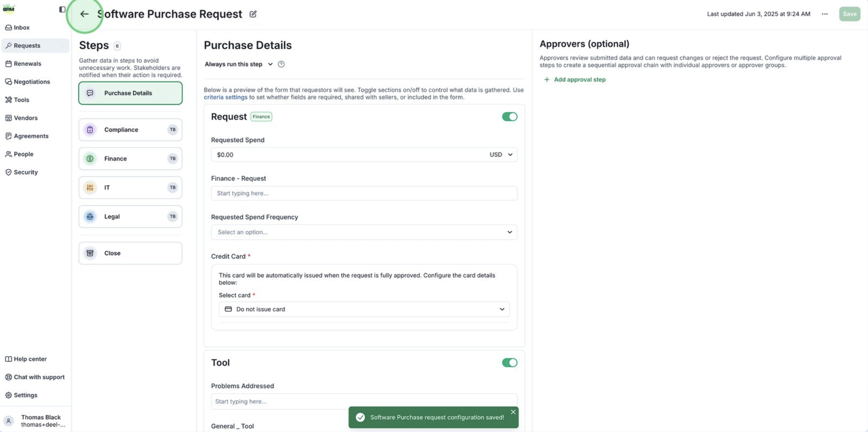This screenshot has width=868, height=432.
Task: Open Tools in the sidebar
Action: click(x=35, y=100)
